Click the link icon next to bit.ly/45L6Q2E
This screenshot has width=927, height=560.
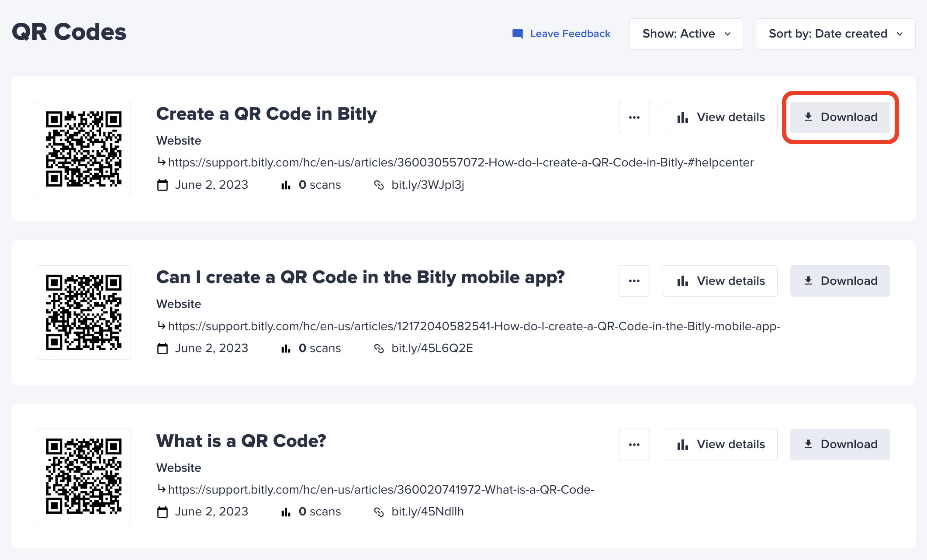click(379, 348)
